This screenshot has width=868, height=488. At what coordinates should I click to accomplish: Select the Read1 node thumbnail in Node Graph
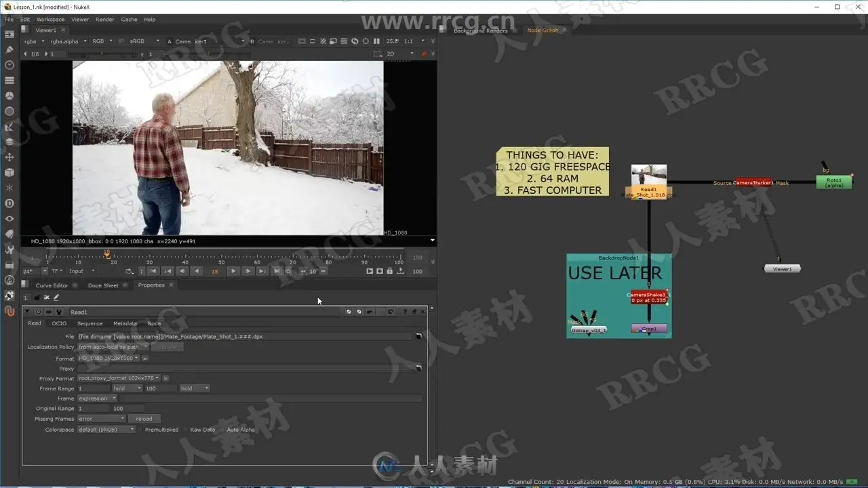649,175
